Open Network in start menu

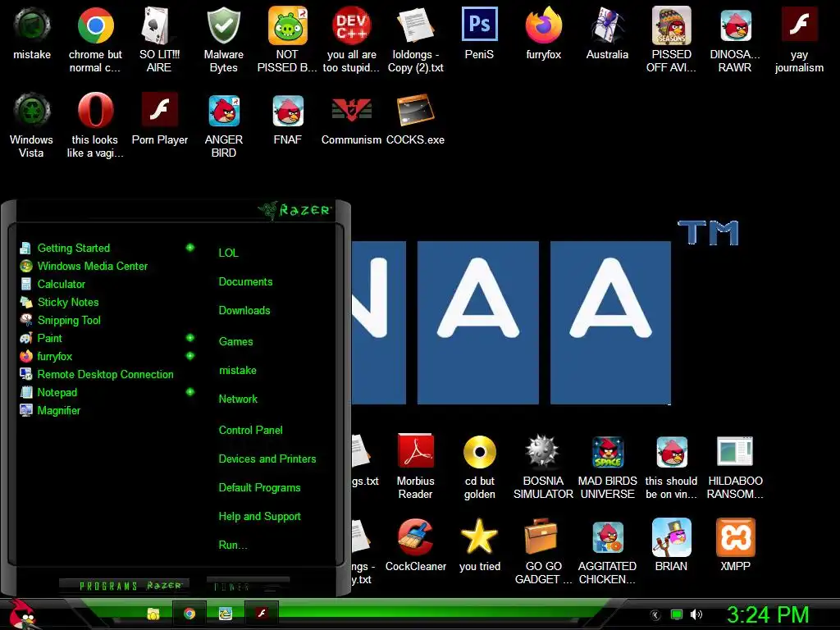(238, 399)
